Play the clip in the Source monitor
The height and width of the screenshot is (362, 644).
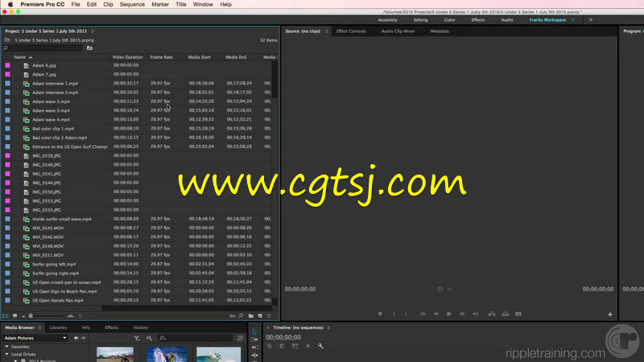(x=449, y=314)
